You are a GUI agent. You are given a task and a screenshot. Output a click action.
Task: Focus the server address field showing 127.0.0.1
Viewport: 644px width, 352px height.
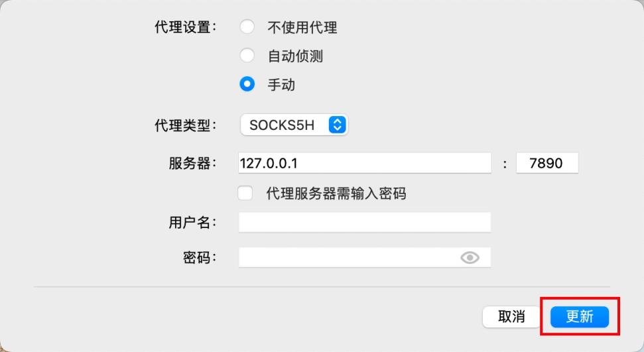point(365,163)
